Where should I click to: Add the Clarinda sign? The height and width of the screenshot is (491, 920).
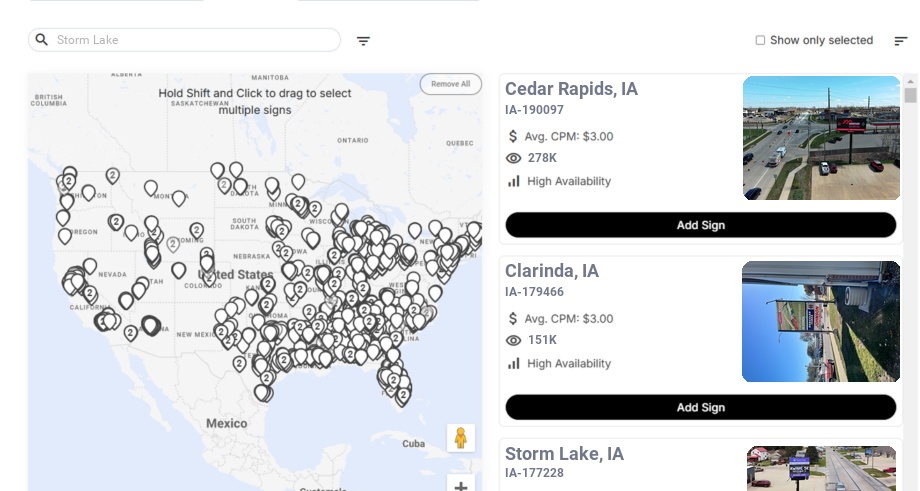700,407
